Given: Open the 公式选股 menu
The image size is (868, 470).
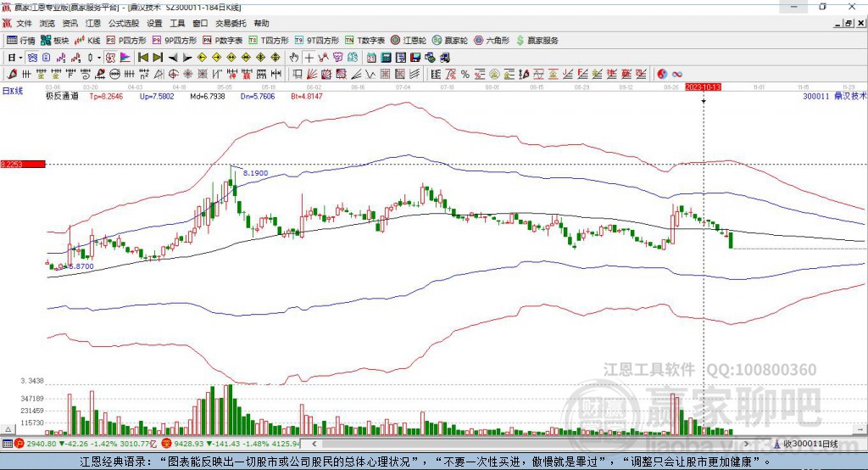Looking at the screenshot, I should (x=124, y=23).
